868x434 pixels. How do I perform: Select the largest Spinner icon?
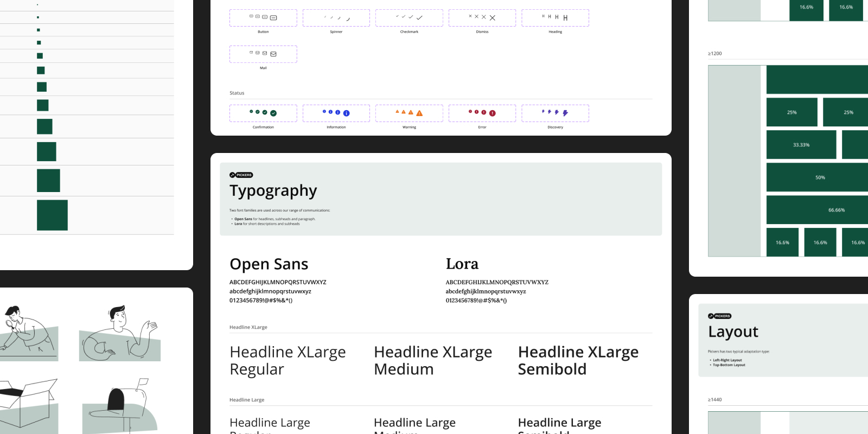(348, 18)
